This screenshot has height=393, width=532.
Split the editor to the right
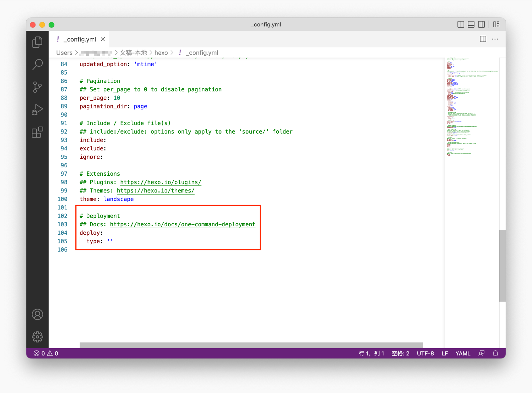483,39
